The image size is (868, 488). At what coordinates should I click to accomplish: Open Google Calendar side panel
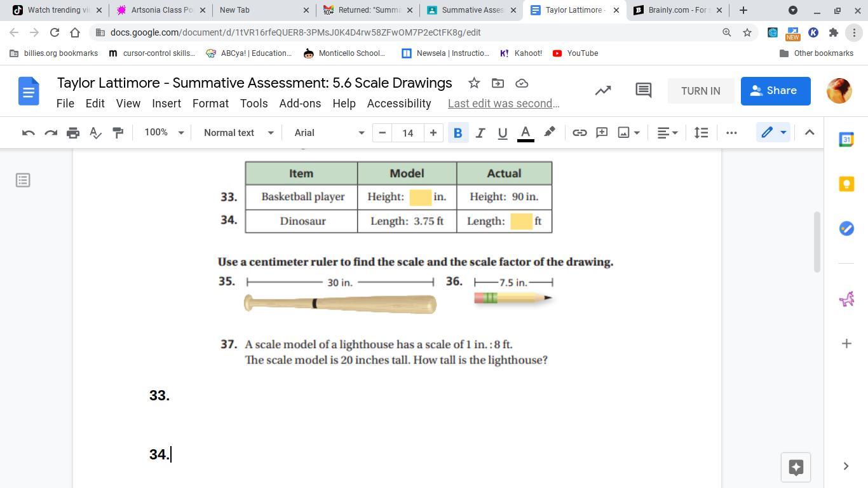pyautogui.click(x=846, y=140)
